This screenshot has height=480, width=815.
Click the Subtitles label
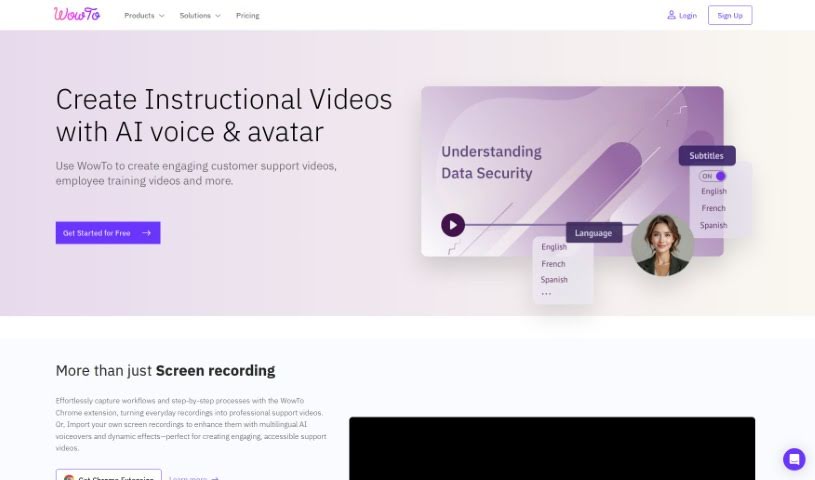[707, 155]
